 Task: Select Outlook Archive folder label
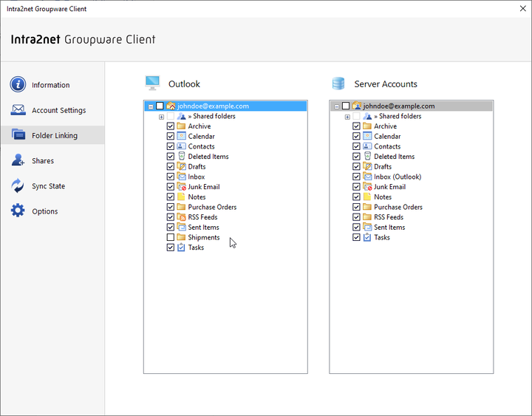point(199,126)
